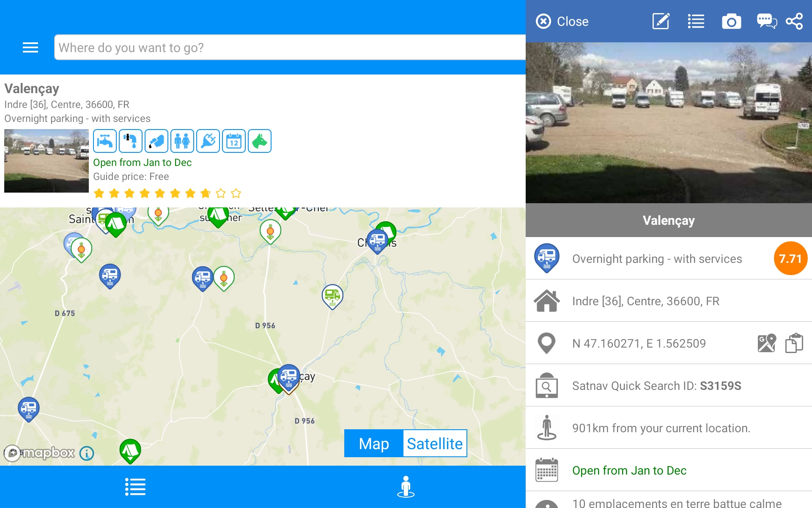
Task: Tap the water tap service icon
Action: pos(105,141)
